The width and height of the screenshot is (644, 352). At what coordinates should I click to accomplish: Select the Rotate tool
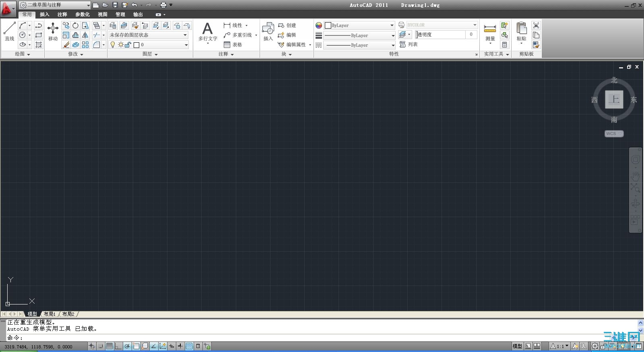pos(75,25)
